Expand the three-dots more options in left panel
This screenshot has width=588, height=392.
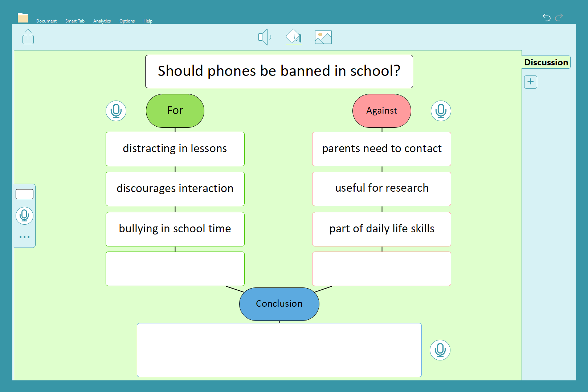coord(24,237)
